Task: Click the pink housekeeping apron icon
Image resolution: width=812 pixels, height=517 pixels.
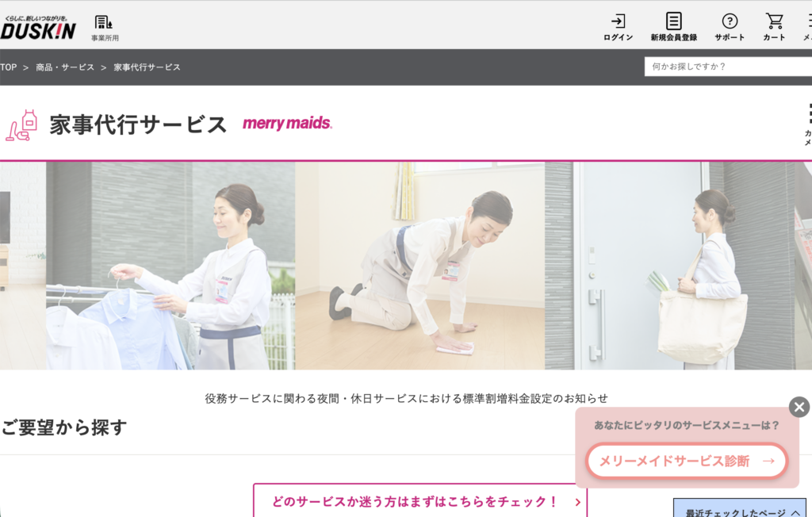Action: point(21,125)
